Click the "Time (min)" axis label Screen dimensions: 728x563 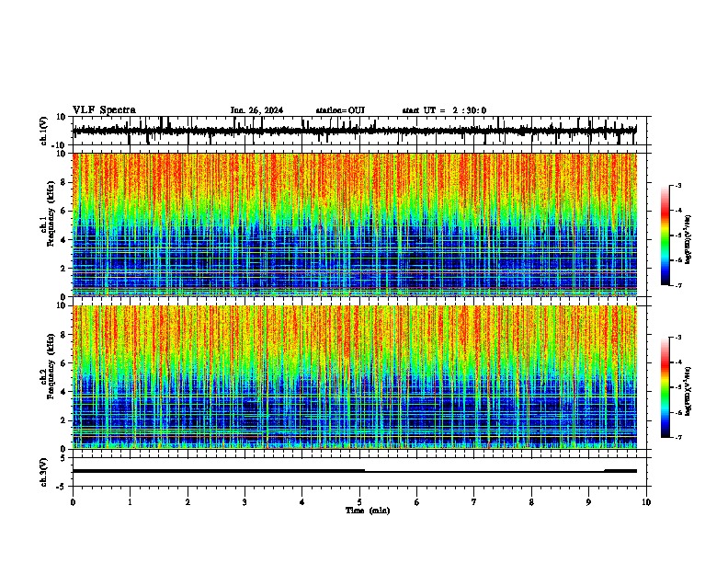point(368,511)
